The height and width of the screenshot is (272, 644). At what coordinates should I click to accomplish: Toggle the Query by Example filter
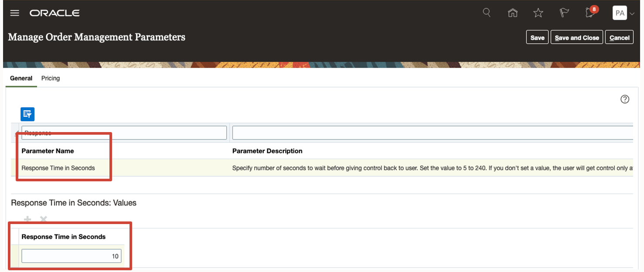point(27,114)
